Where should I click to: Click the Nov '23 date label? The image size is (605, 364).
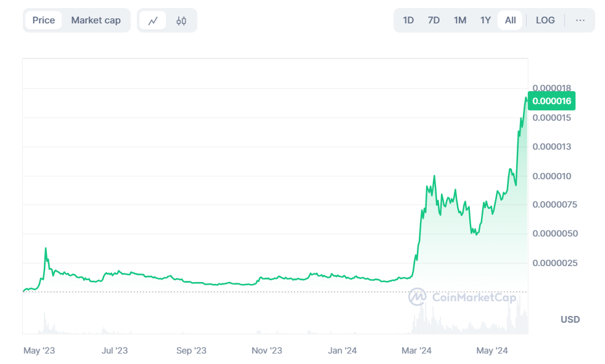(267, 350)
